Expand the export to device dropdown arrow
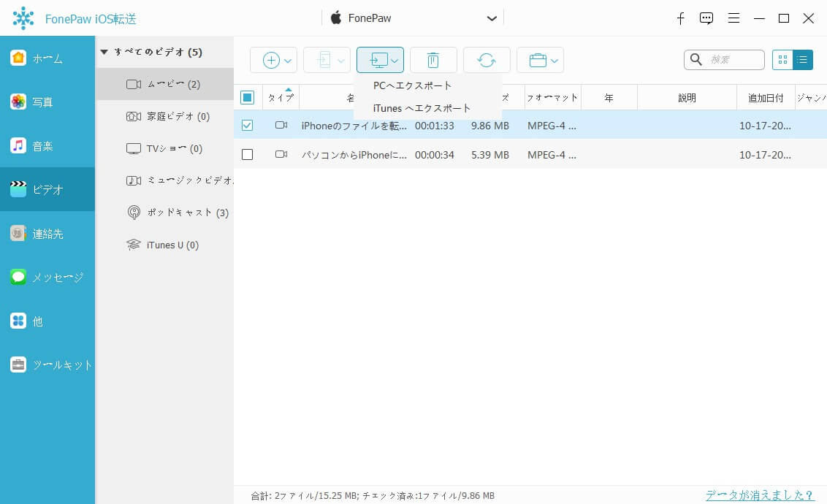The image size is (827, 504). [x=341, y=61]
